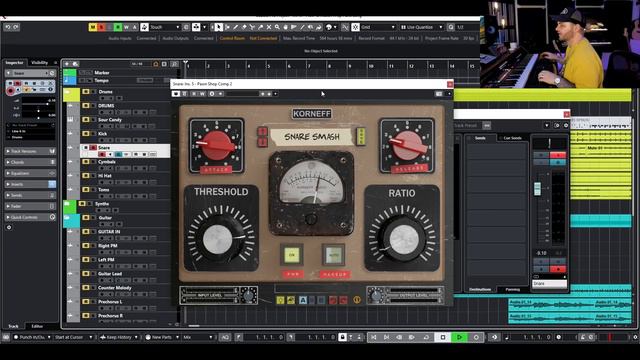Toggle the W write automation button in toolbar
The height and width of the screenshot is (360, 640).
pyautogui.click(x=126, y=27)
